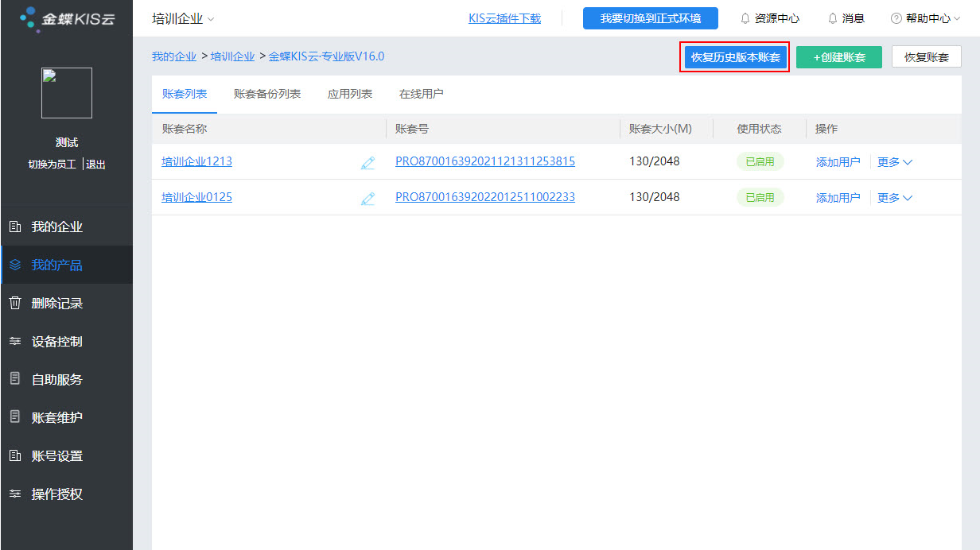980x550 pixels.
Task: Expand the 培训企业 company dropdown
Action: pyautogui.click(x=183, y=18)
